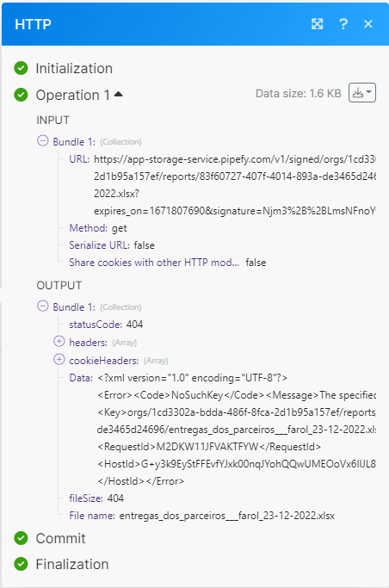Expand the cookieHeaders array

(x=59, y=360)
